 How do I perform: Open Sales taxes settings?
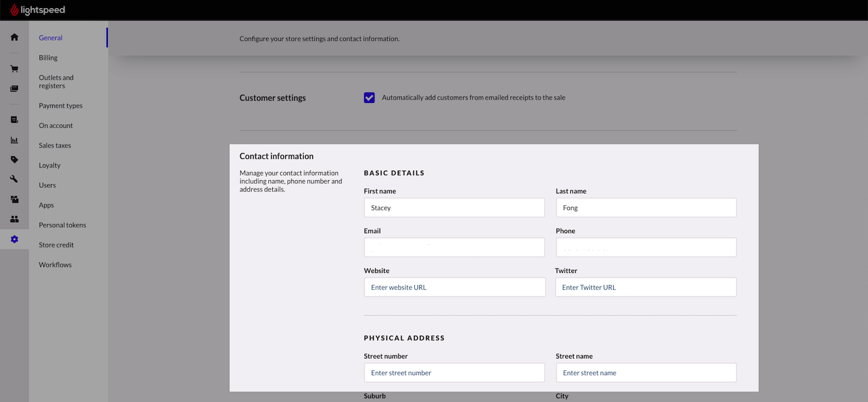click(x=55, y=145)
